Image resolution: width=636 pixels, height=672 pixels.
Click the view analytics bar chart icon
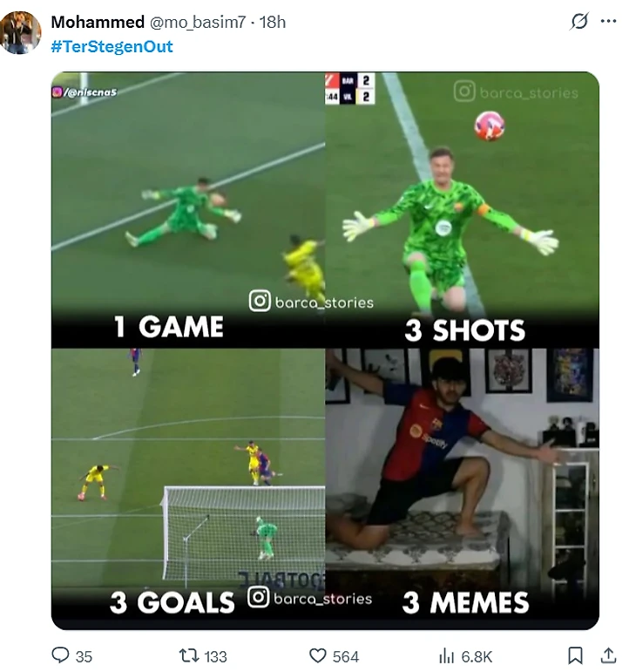447,655
